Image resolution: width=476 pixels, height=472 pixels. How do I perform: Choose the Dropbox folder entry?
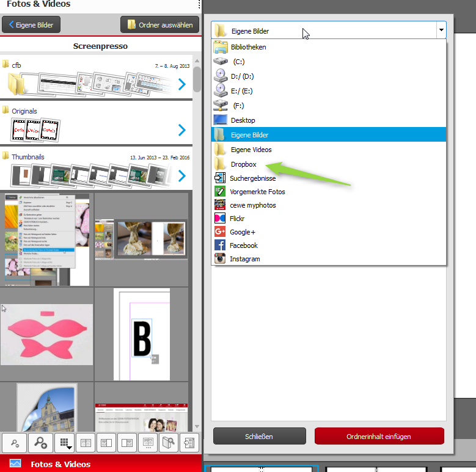[329, 164]
